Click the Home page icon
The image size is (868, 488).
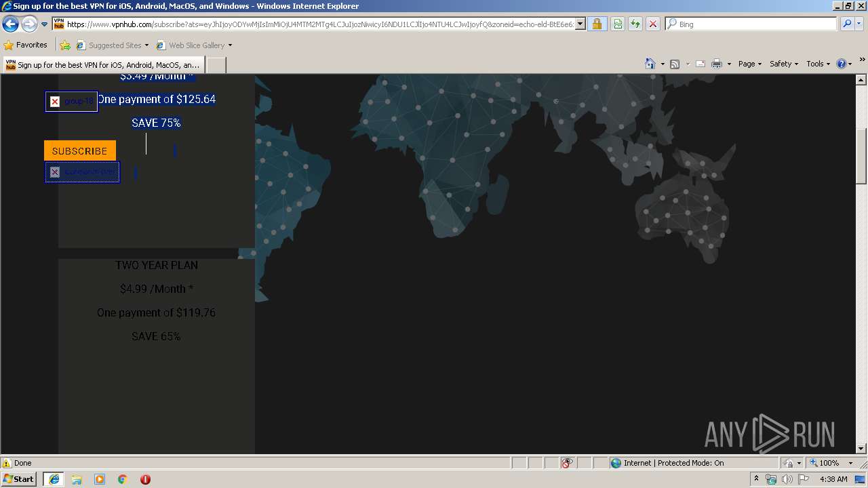[x=650, y=64]
